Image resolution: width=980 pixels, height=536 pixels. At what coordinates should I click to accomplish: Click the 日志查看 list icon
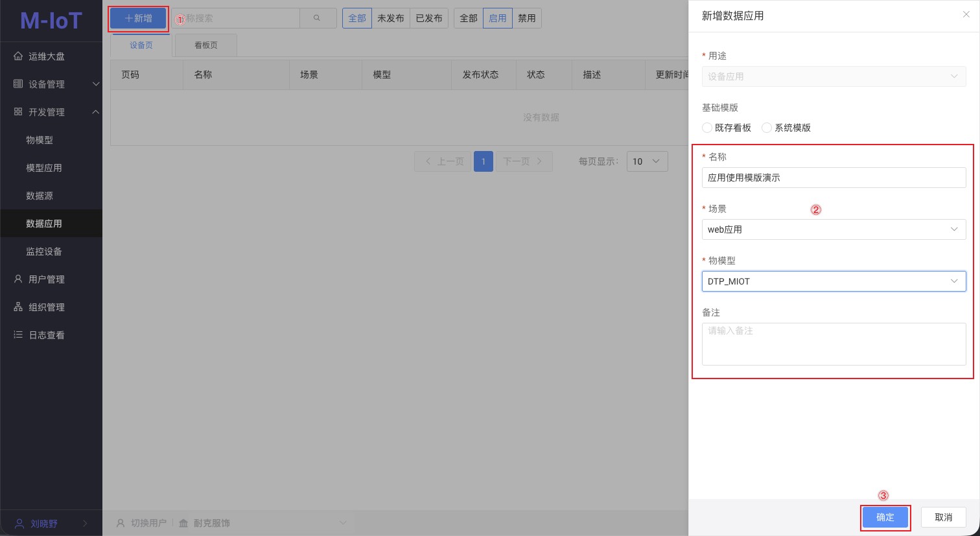coord(18,335)
